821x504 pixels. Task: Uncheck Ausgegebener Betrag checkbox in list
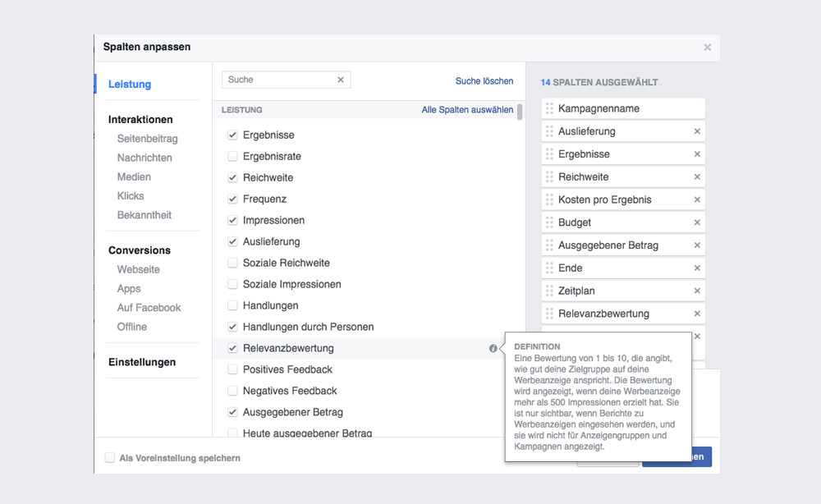pos(232,412)
